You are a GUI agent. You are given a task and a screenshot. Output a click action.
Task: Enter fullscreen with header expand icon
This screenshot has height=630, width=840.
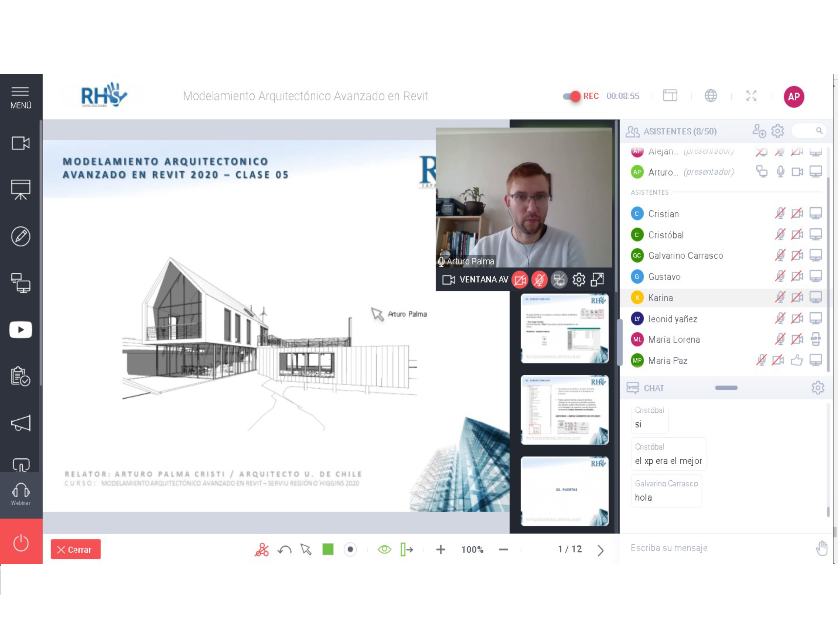[x=751, y=96]
